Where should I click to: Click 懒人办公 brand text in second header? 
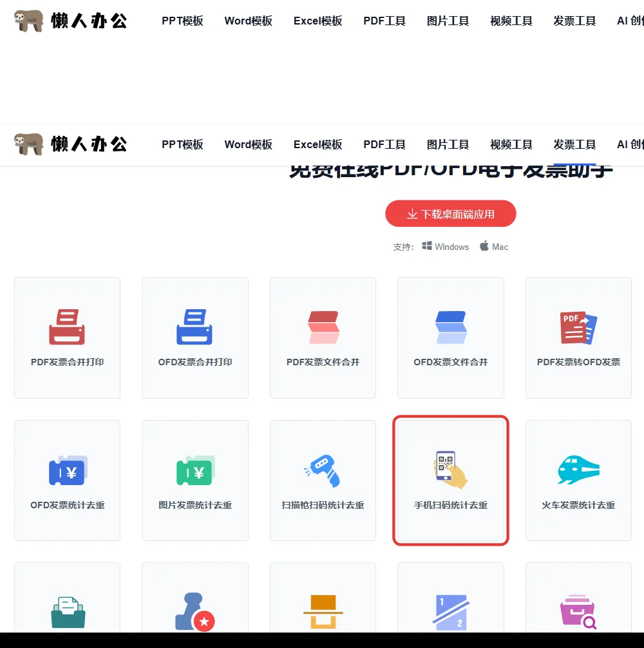tap(89, 144)
